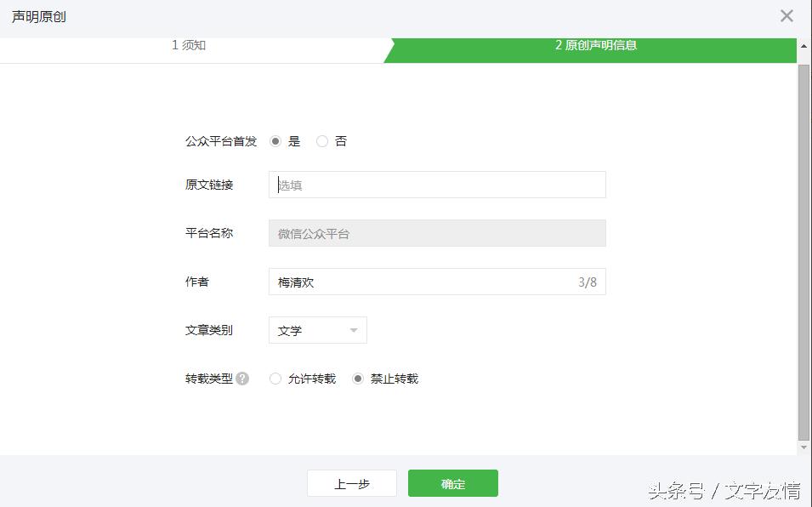
Task: Enable the 允许转载 option
Action: (x=275, y=379)
